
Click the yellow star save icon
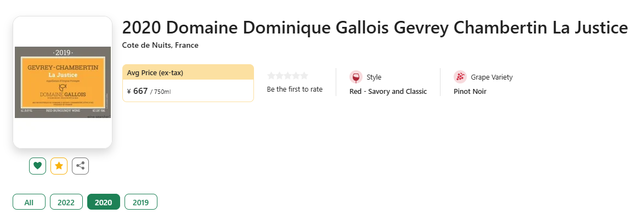59,166
